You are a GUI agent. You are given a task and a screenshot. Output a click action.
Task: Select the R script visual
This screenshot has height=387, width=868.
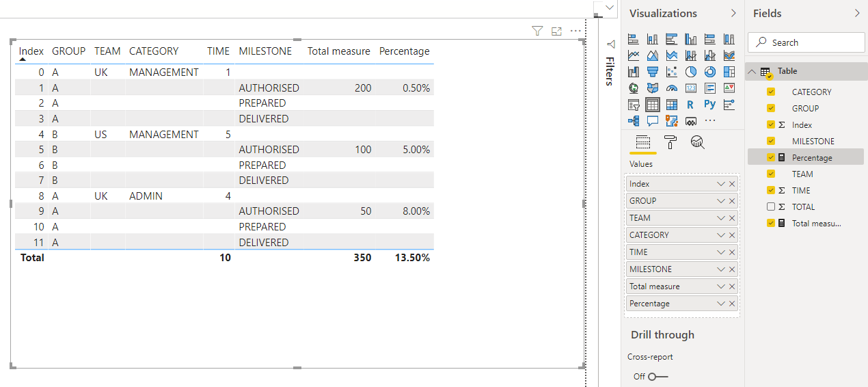point(690,105)
